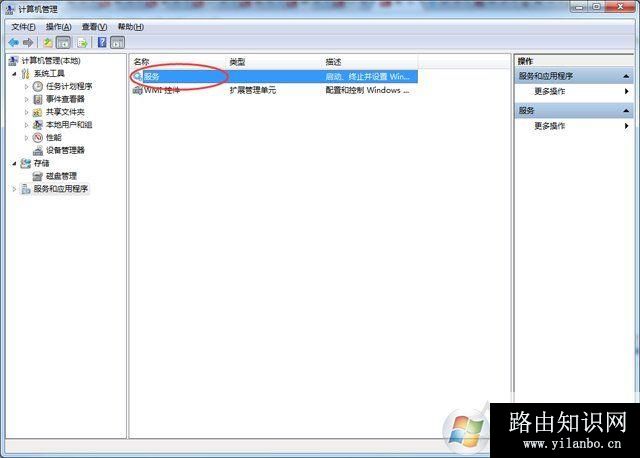Click the 服务和应用程序 node icon
This screenshot has height=458, width=640.
point(26,189)
